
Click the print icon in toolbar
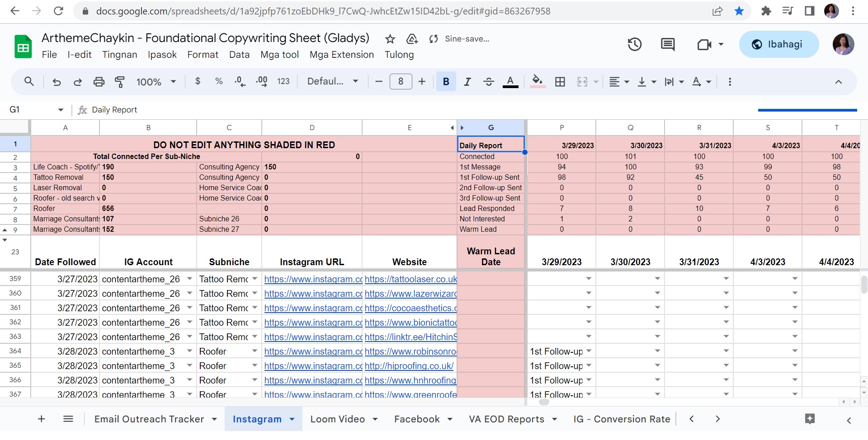[99, 82]
